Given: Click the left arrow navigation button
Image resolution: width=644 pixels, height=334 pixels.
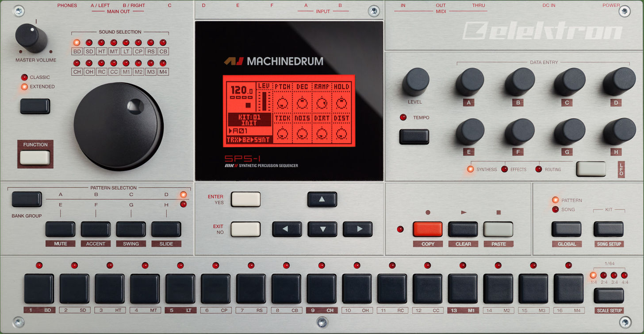Looking at the screenshot, I should point(287,229).
